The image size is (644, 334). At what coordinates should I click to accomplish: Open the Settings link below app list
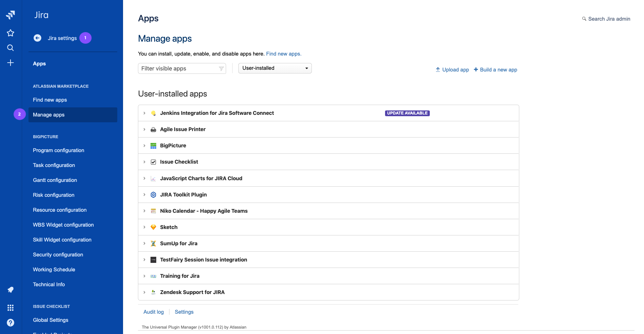click(x=184, y=312)
